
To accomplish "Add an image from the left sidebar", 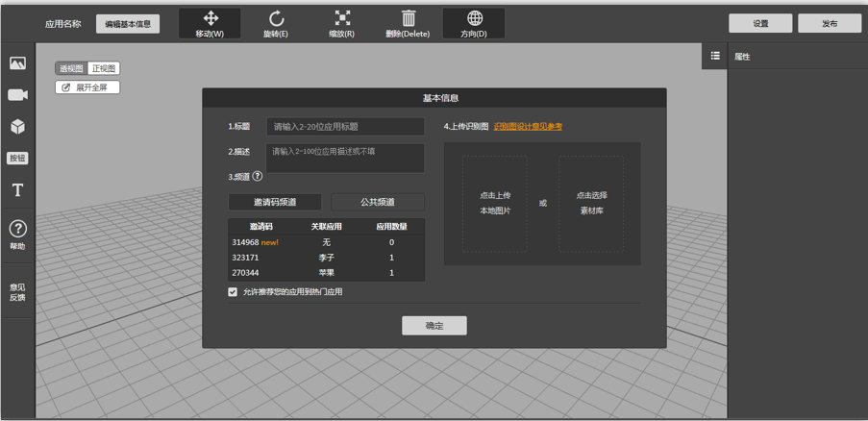I will pos(17,63).
